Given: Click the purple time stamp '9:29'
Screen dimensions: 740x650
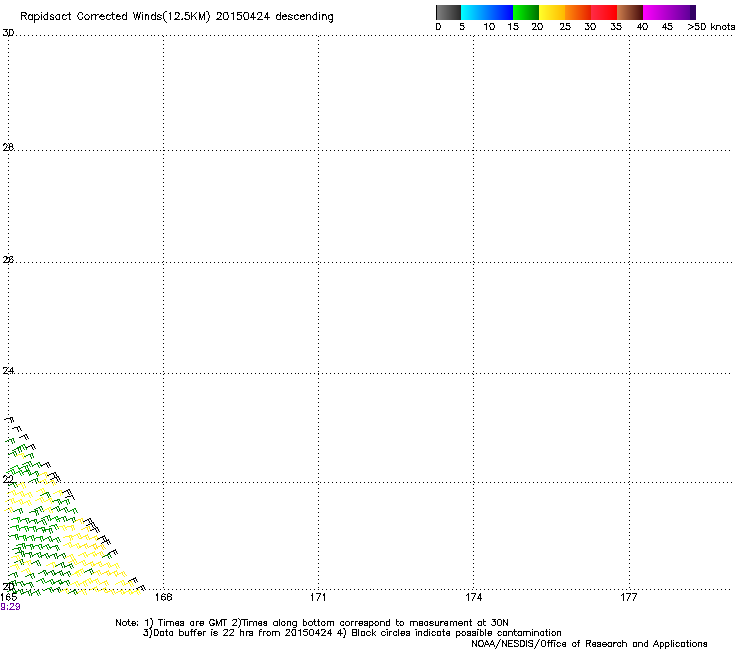Looking at the screenshot, I should pyautogui.click(x=10, y=607).
